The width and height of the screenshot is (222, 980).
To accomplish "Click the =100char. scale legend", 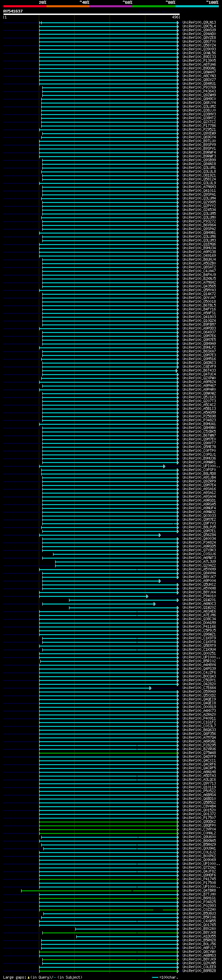I will pos(165,977).
